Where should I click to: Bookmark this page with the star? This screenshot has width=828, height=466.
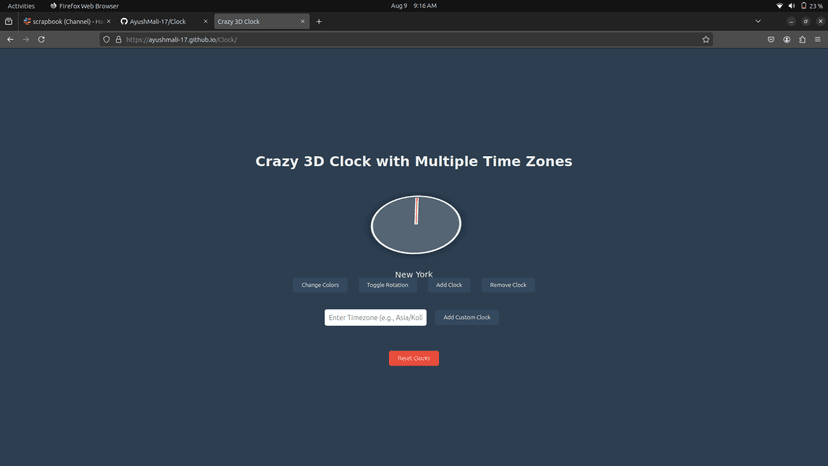705,40
